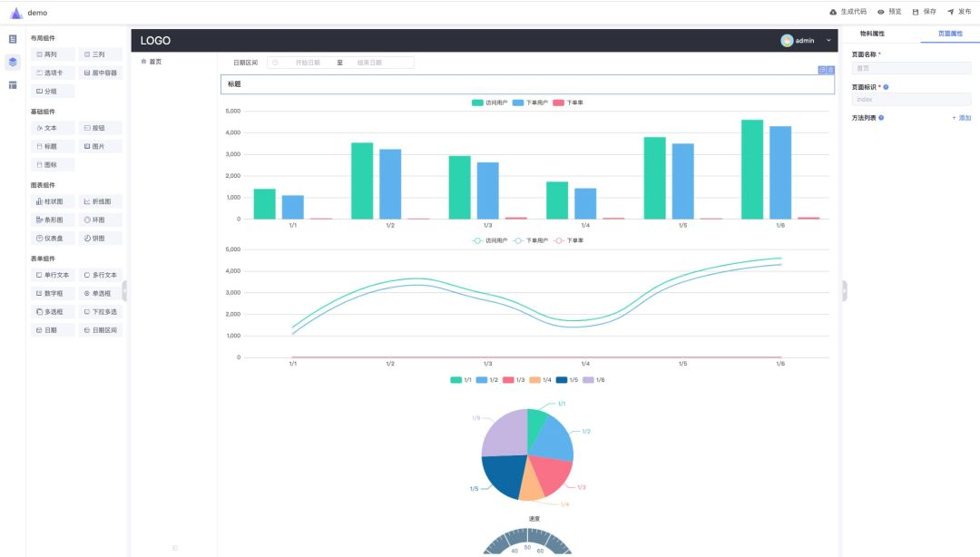This screenshot has height=557, width=980.
Task: Pick the 多行文本 textarea component
Action: point(100,275)
